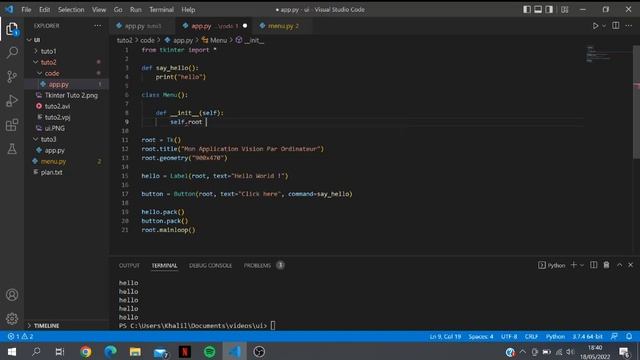Open the Terminal menu
640x360 pixels.
(161, 9)
